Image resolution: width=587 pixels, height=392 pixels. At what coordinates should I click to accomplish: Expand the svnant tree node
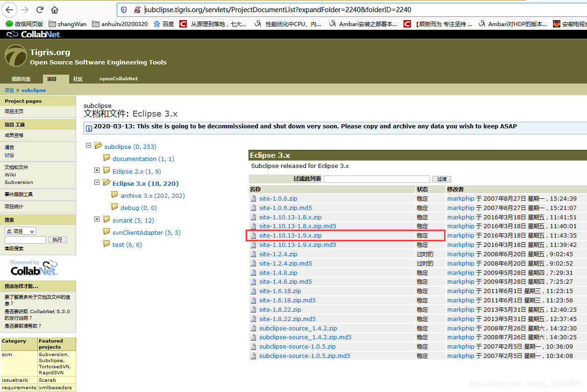coord(97,219)
